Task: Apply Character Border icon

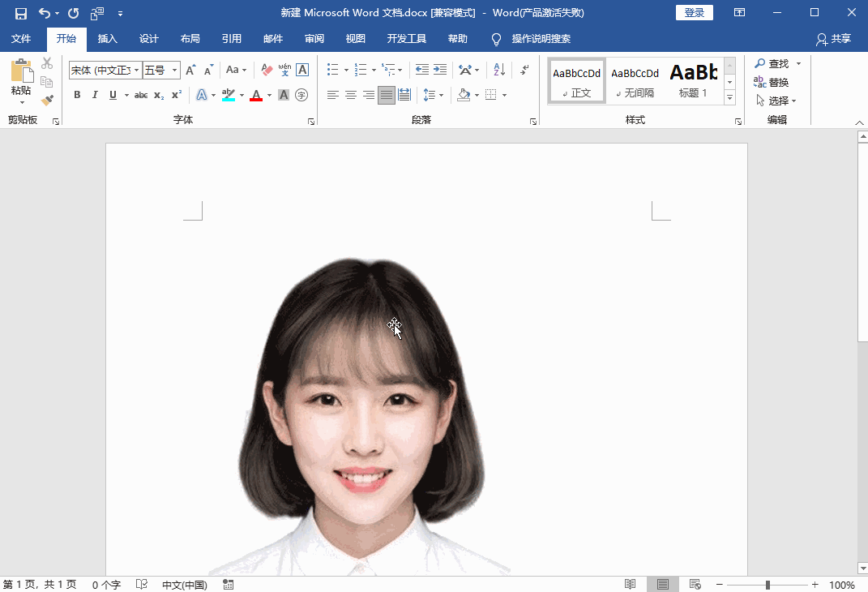Action: pos(302,70)
